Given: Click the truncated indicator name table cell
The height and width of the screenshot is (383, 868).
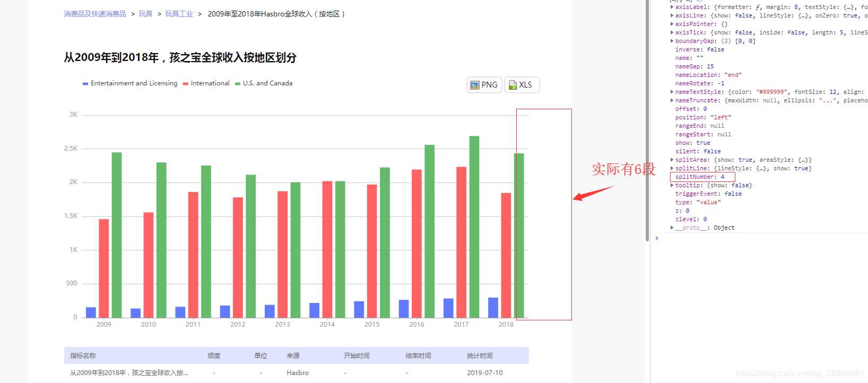Looking at the screenshot, I should tap(129, 373).
